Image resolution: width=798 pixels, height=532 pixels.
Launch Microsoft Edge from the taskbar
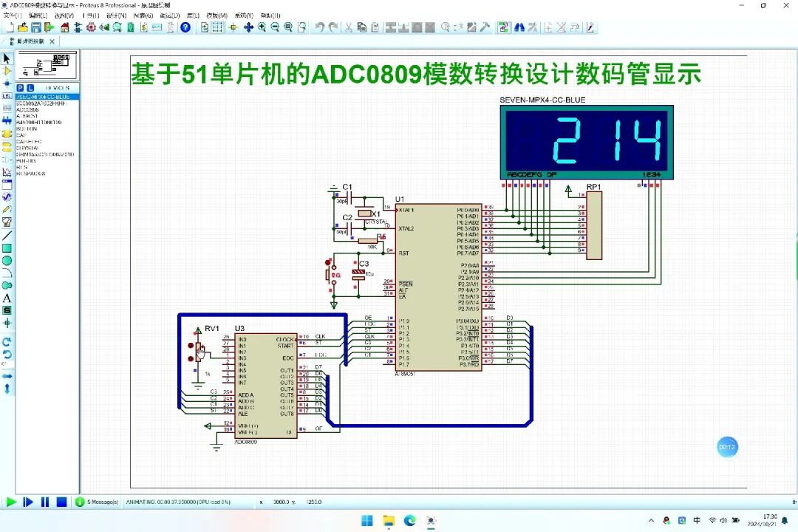(410, 522)
